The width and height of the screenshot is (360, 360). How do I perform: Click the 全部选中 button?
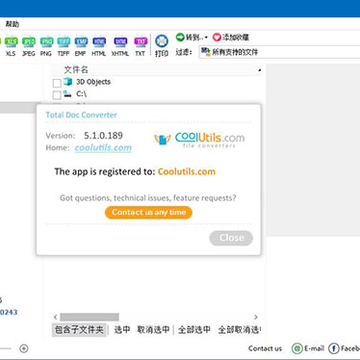pos(194,330)
